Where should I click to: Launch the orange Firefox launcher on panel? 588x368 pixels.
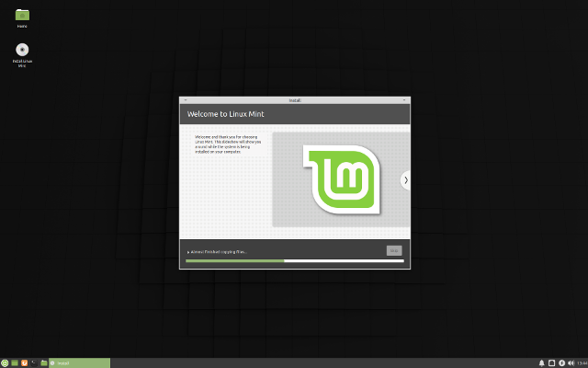tap(25, 363)
